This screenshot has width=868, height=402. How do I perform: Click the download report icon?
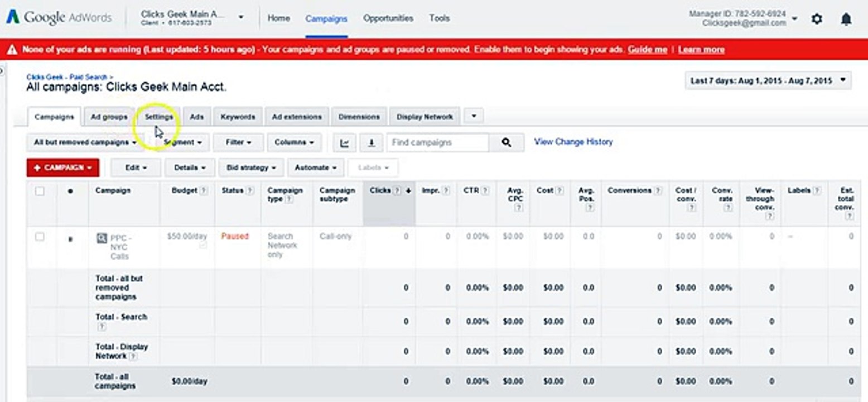point(371,143)
